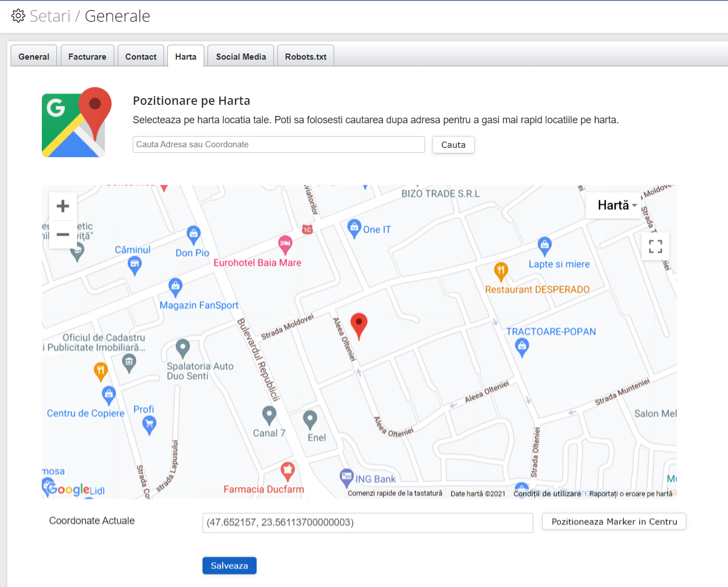This screenshot has width=728, height=587.
Task: Select the Don Pio shop pin
Action: (194, 235)
